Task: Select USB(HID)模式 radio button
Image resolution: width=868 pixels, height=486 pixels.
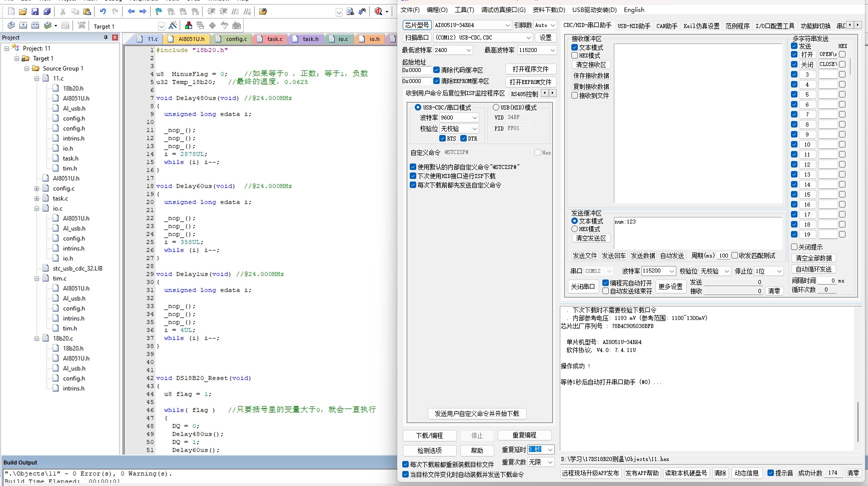Action: coord(496,107)
